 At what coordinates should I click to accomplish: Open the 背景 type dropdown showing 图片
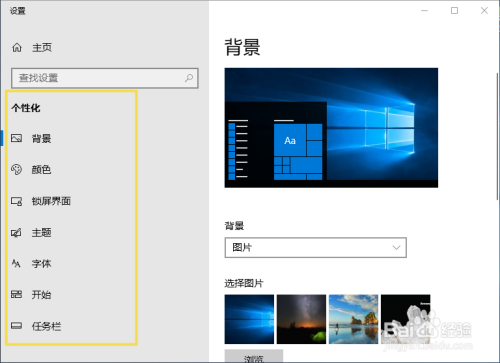tap(315, 248)
